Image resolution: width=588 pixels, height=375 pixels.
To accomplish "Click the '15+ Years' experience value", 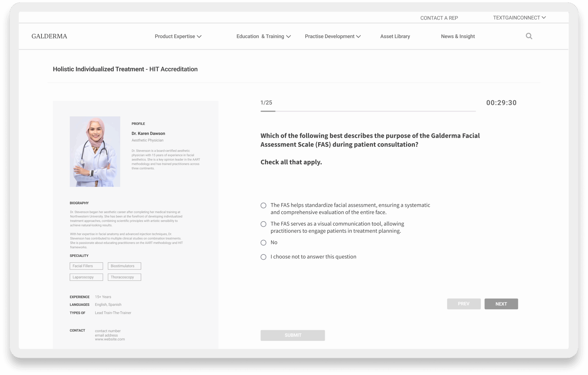I will coord(103,297).
